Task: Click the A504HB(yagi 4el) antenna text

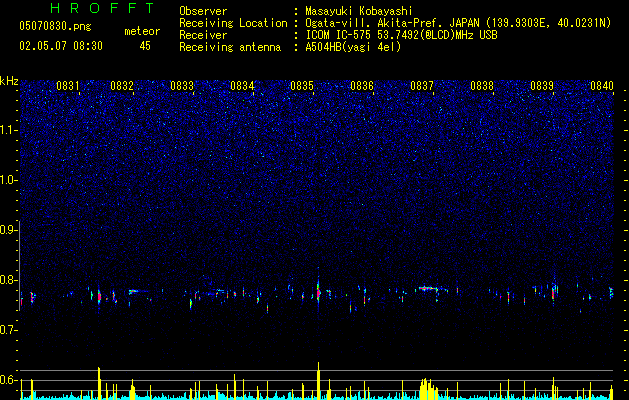Action: coord(353,47)
